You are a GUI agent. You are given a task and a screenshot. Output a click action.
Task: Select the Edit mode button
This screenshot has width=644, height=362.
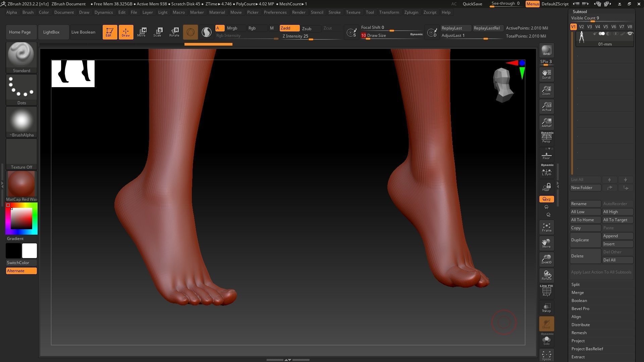click(x=110, y=32)
